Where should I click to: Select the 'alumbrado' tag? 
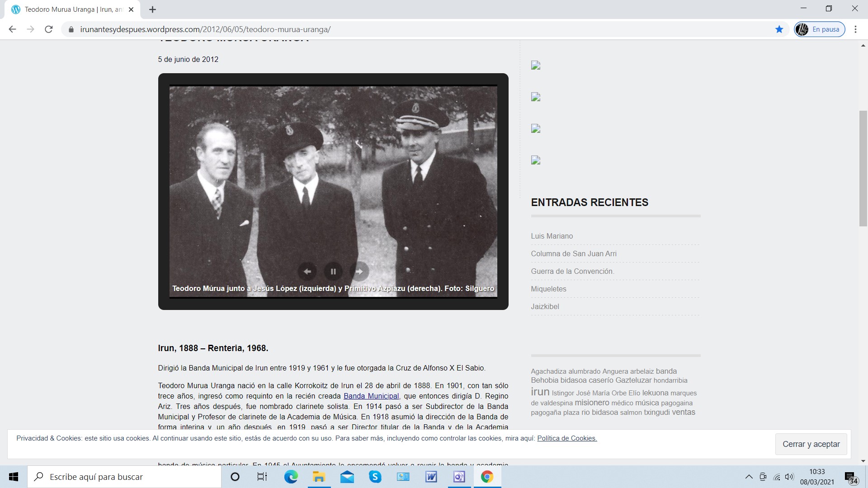[x=584, y=371]
